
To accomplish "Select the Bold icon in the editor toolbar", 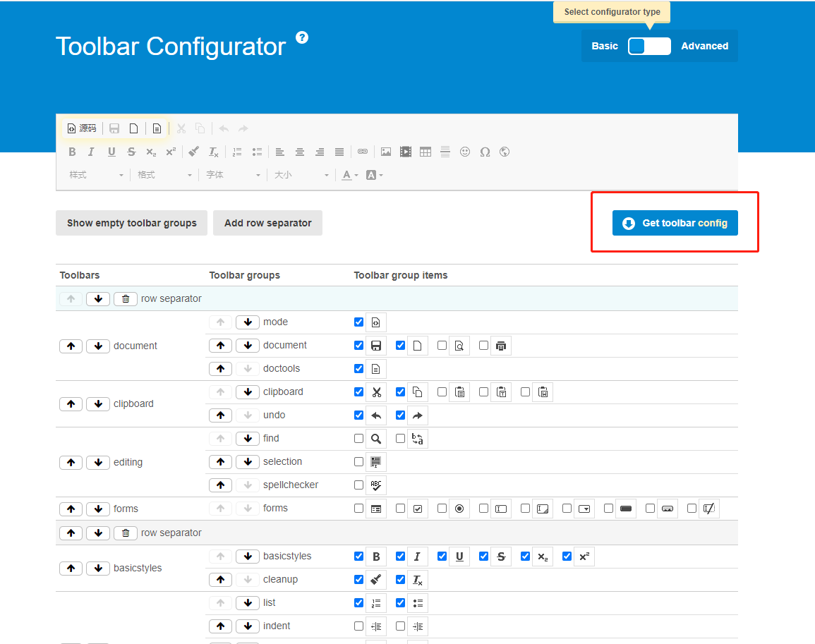I will pyautogui.click(x=71, y=152).
